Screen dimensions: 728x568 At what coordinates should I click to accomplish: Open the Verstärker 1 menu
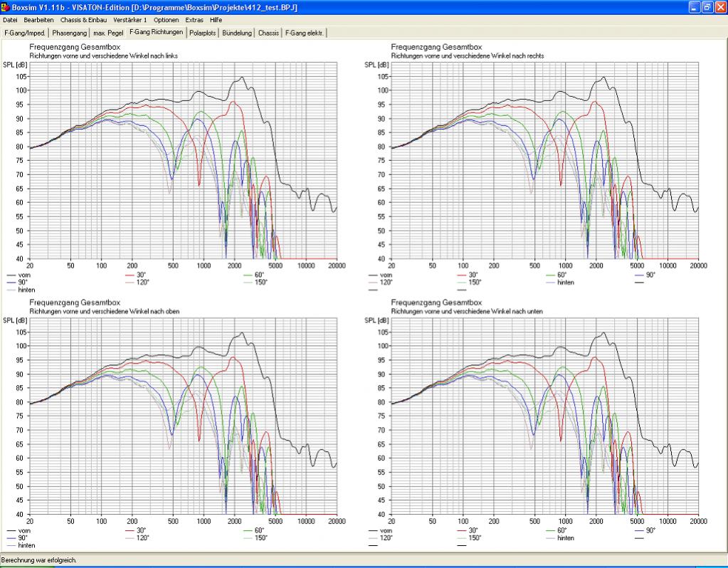(x=130, y=20)
